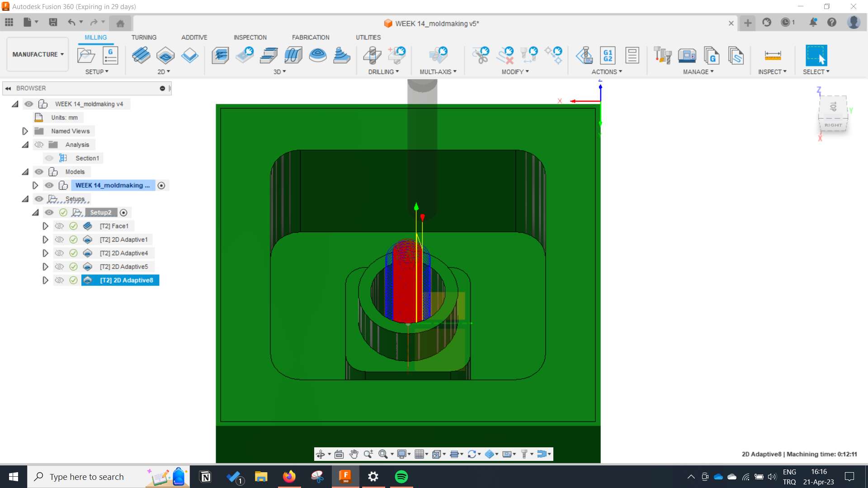This screenshot has height=488, width=868.
Task: Click the Measure ruler icon
Action: pyautogui.click(x=773, y=56)
